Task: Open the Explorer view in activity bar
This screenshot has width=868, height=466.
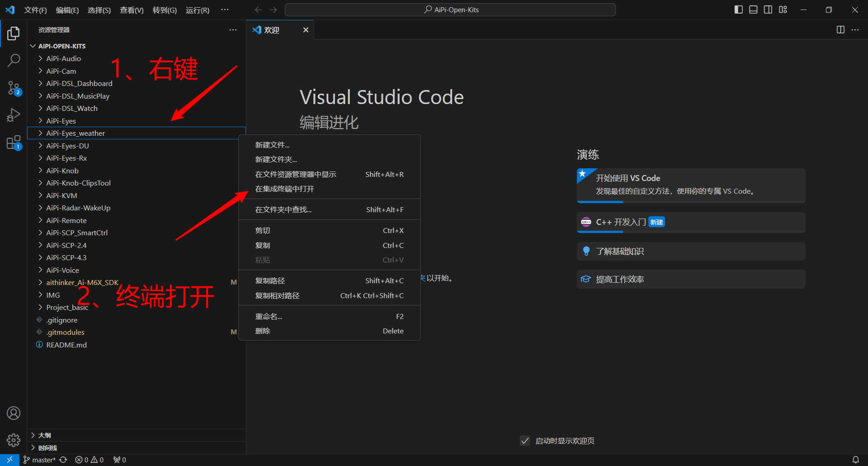Action: pos(14,33)
